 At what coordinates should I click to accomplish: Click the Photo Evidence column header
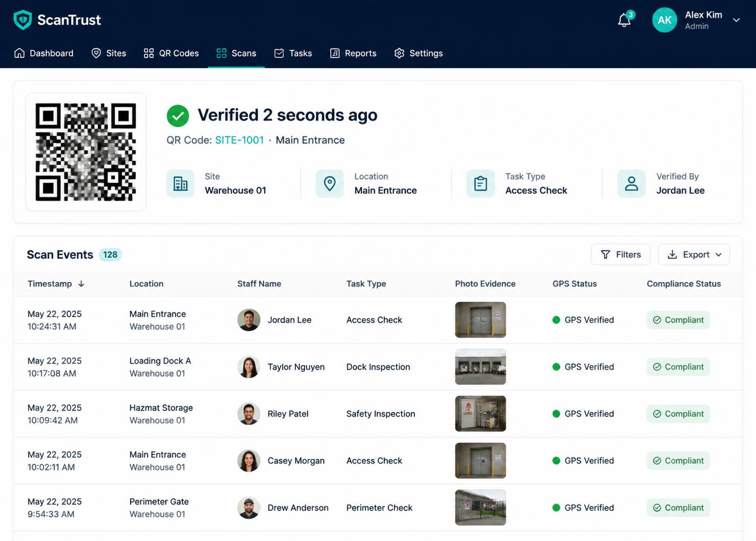click(x=485, y=284)
